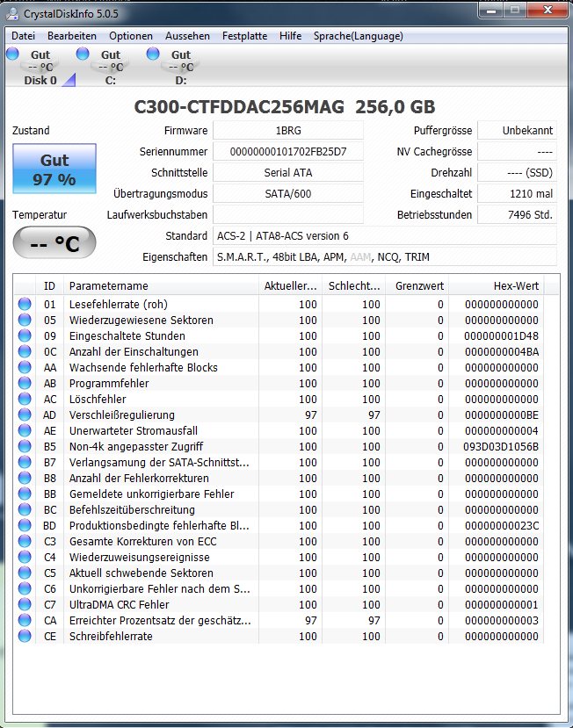Image resolution: width=573 pixels, height=728 pixels.
Task: Select the C: drive button
Action: click(111, 68)
